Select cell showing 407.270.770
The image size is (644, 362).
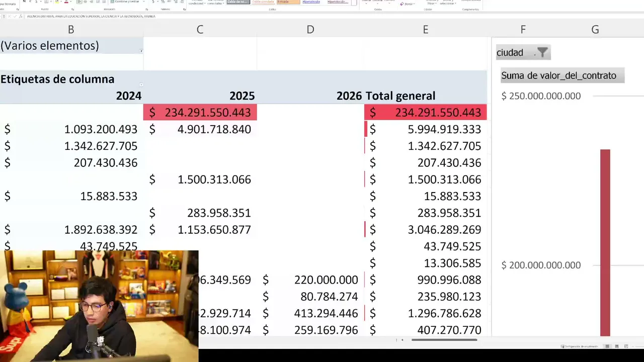pos(426,330)
